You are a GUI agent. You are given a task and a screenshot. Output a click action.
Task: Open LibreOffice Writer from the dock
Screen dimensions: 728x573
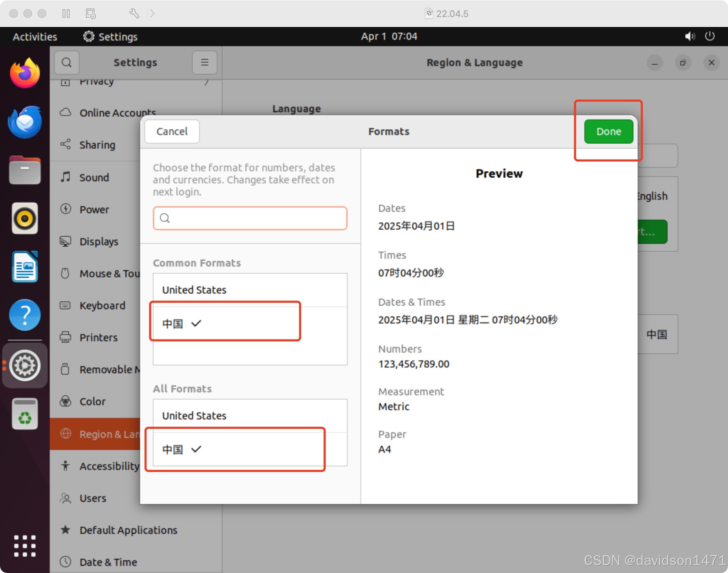coord(25,267)
